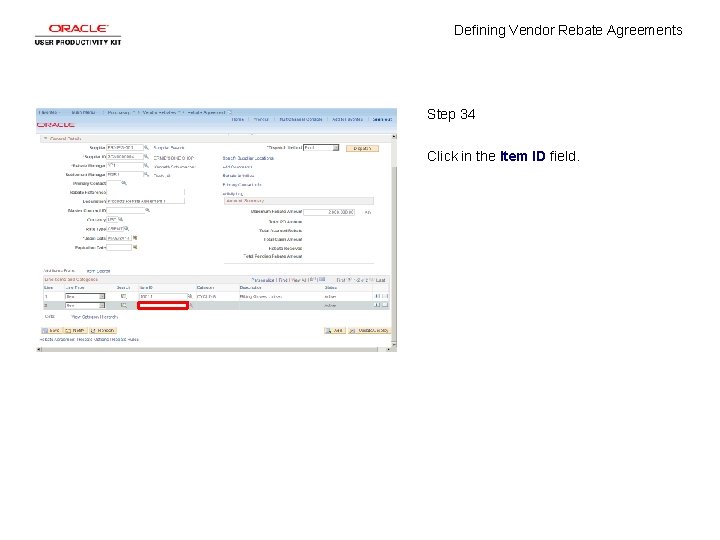The image size is (720, 540).
Task: Delete line 2 from the grid
Action: coord(385,305)
